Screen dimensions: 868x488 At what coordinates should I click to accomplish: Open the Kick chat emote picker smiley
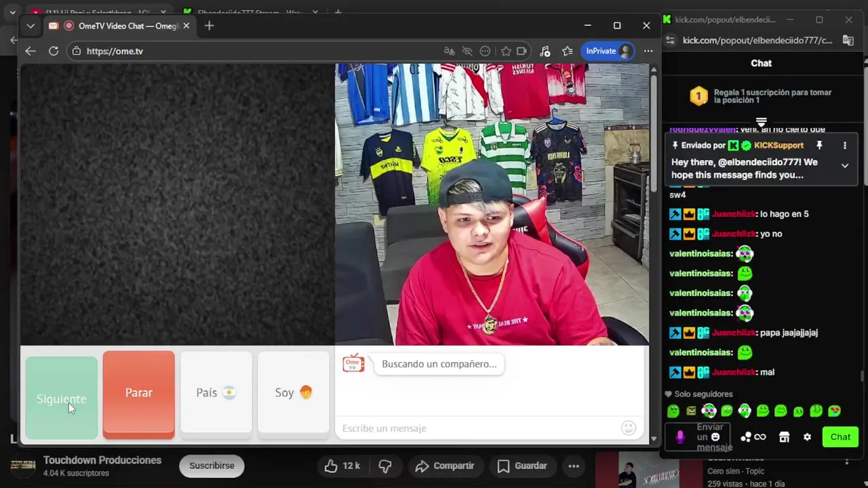pos(715,437)
